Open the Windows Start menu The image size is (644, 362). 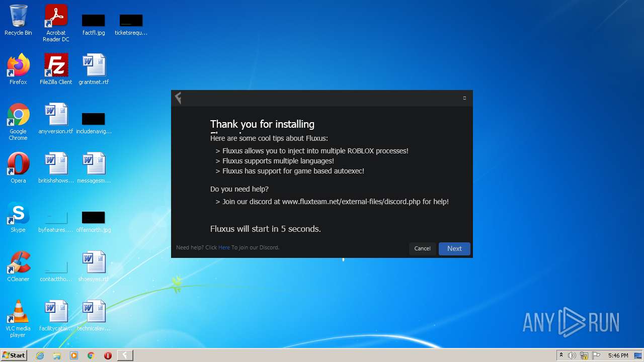pos(14,355)
